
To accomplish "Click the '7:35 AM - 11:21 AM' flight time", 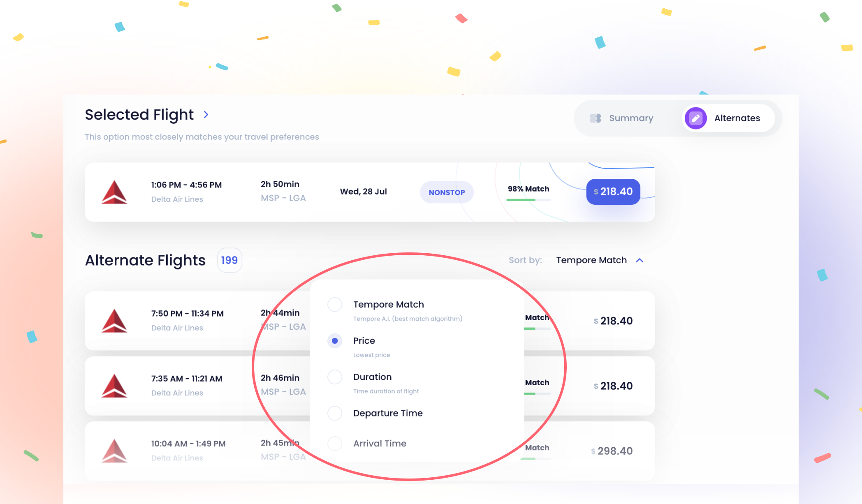I will (187, 379).
